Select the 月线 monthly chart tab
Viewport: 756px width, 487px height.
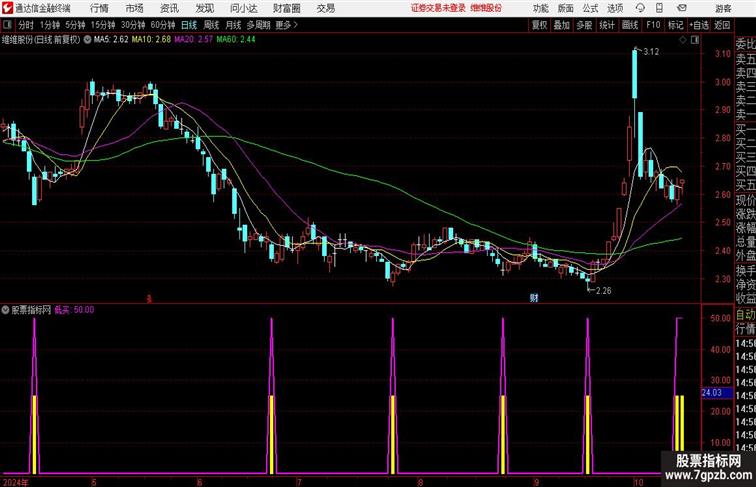tap(233, 25)
